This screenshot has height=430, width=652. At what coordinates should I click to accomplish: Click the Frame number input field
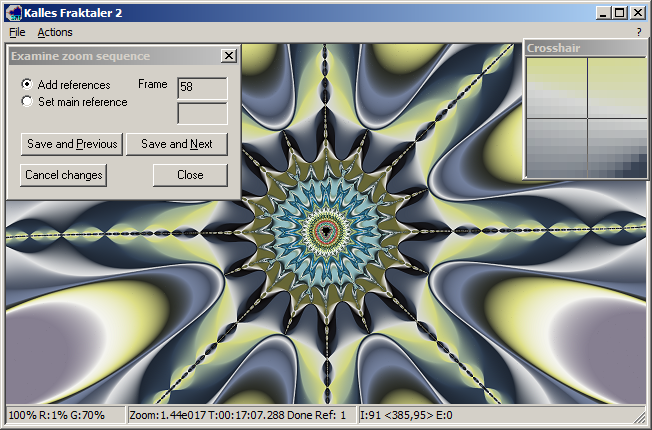[202, 88]
